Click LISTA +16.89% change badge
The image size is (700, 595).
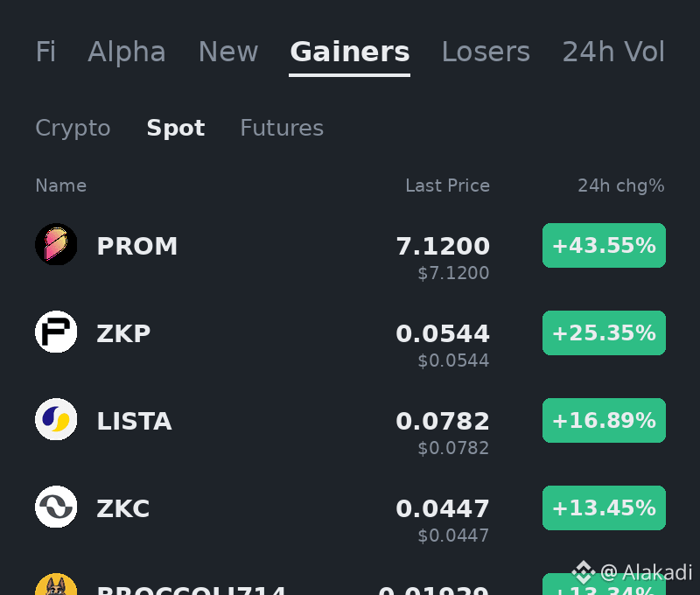click(604, 421)
